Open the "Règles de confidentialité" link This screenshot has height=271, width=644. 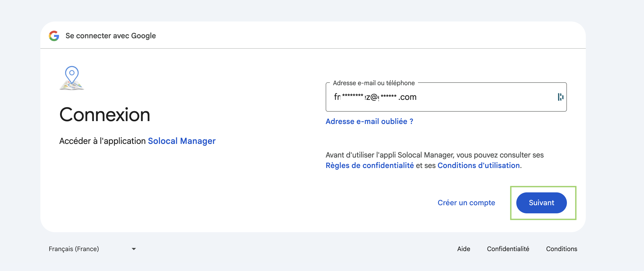pos(369,166)
